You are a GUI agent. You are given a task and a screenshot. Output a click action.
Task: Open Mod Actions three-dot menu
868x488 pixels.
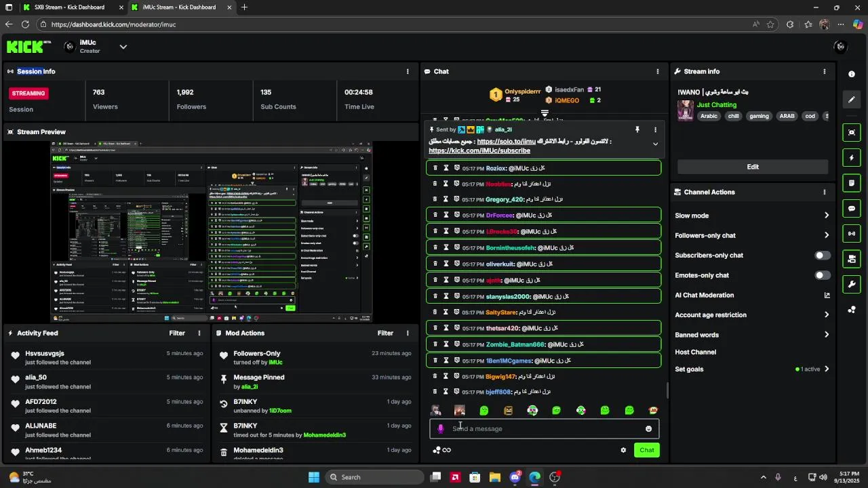(408, 333)
